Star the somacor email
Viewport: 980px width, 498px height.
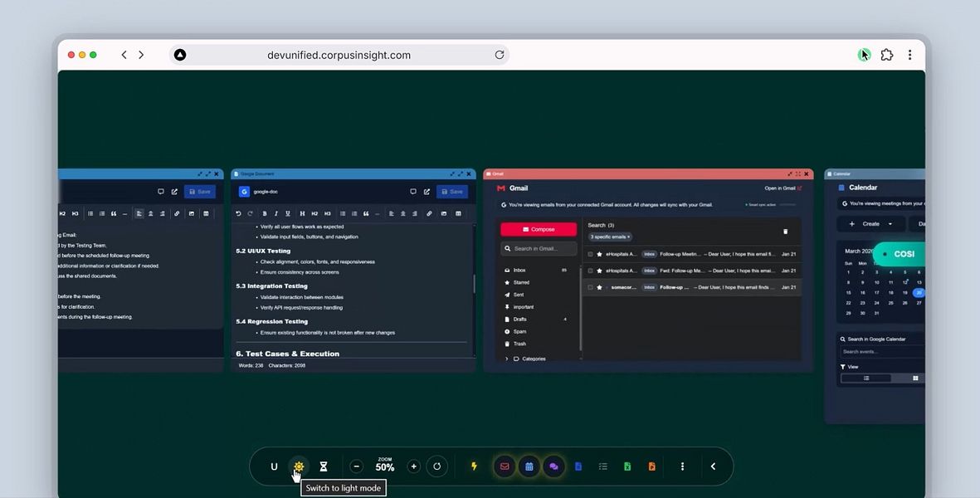point(599,287)
